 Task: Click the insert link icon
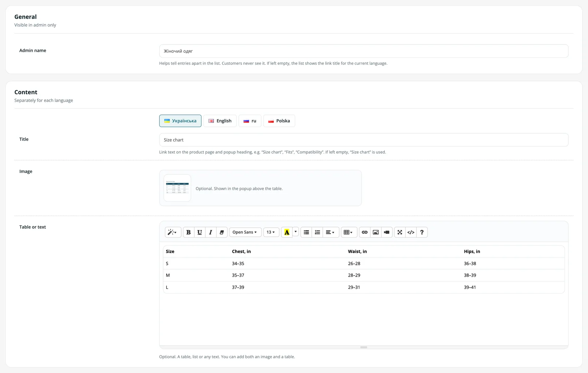coord(365,232)
